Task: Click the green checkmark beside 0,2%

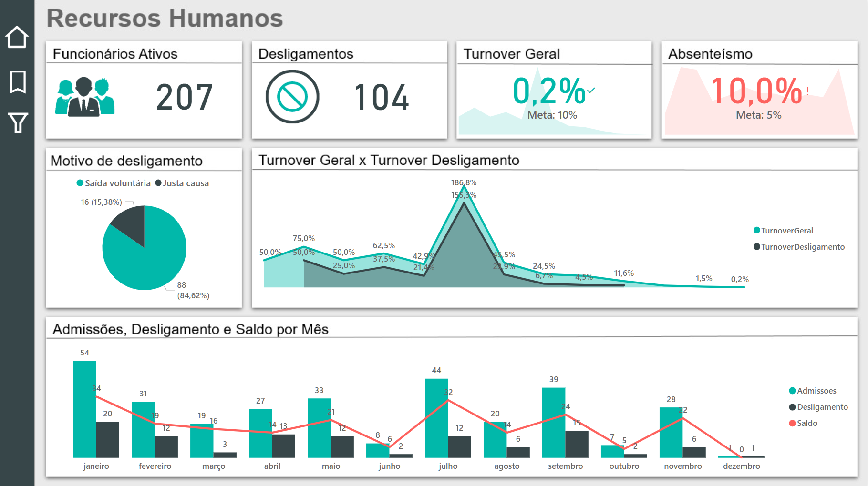Action: click(591, 90)
